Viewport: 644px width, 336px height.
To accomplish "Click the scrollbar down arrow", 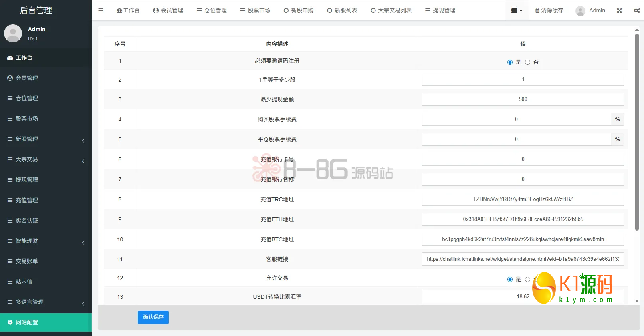I will 637,301.
